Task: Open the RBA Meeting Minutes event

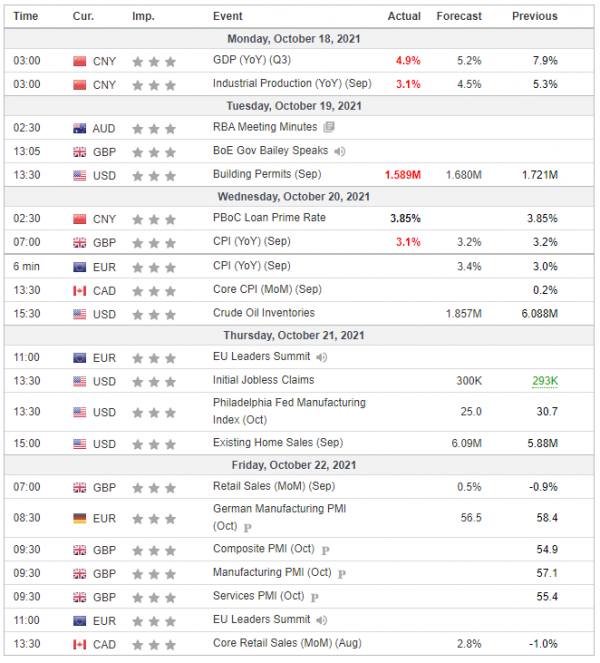Action: tap(265, 127)
